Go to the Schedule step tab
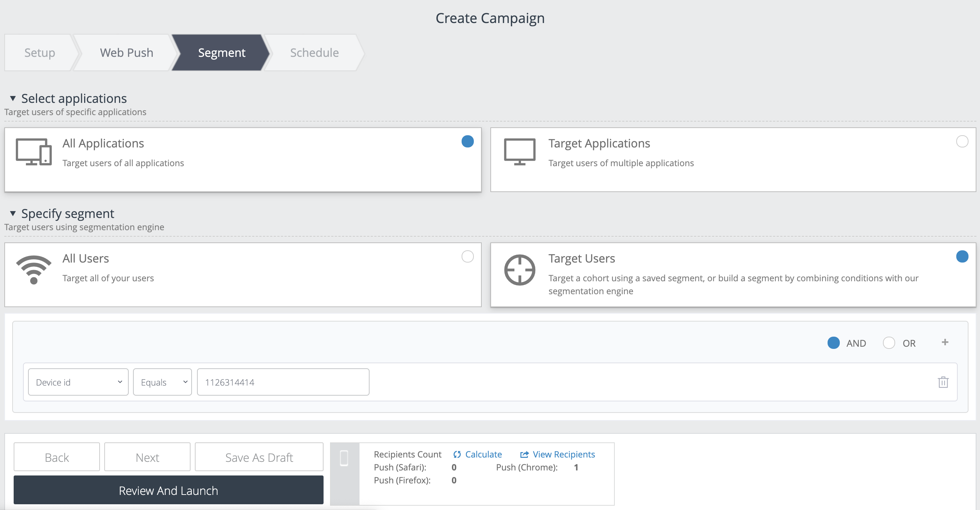Screen dimensions: 980x510 tap(314, 53)
